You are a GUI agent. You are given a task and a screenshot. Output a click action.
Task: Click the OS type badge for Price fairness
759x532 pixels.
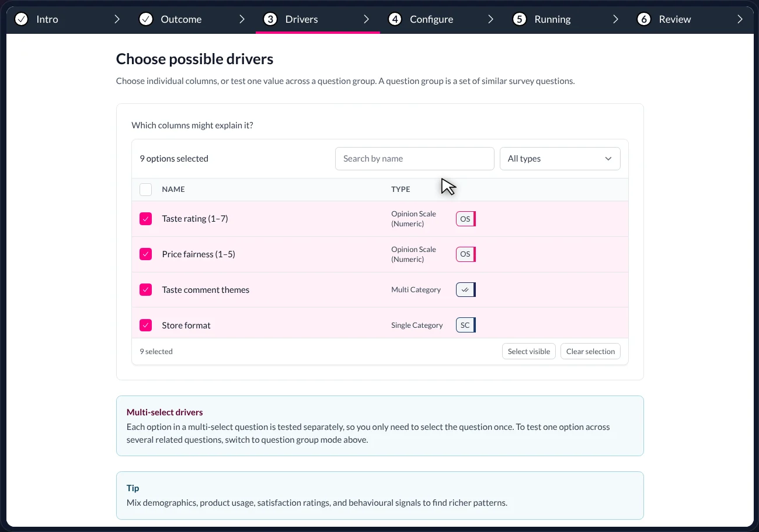pyautogui.click(x=466, y=254)
